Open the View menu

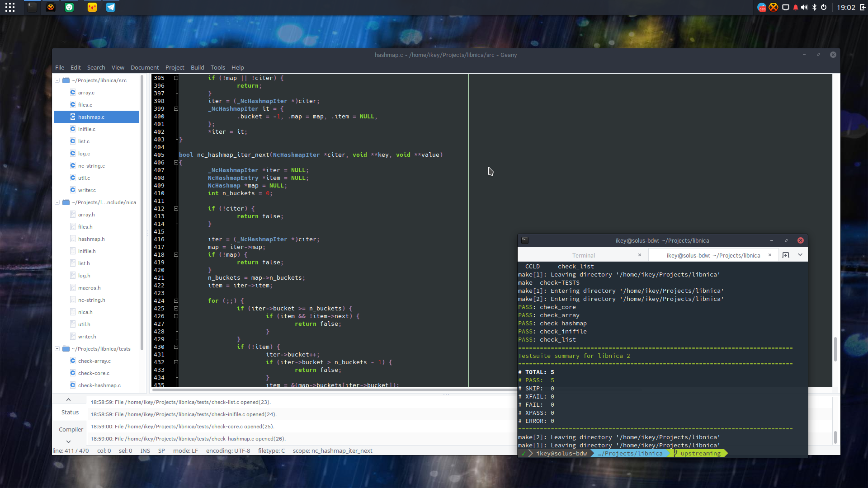(118, 67)
